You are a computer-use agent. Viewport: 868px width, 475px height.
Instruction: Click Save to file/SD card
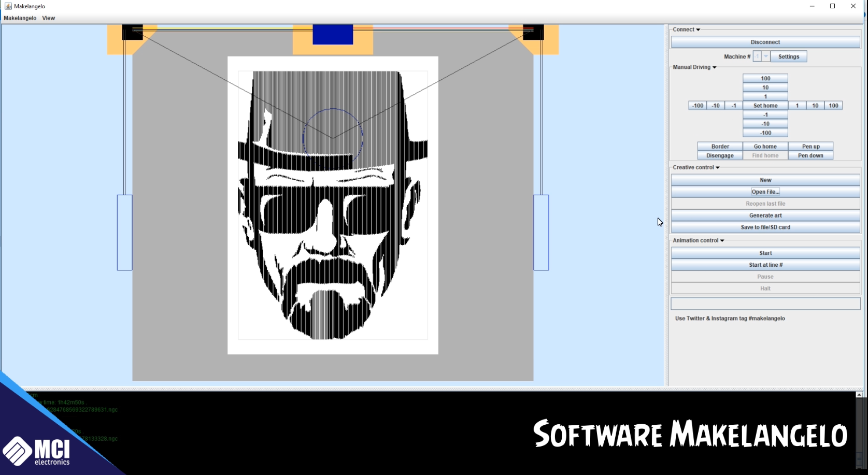(765, 227)
